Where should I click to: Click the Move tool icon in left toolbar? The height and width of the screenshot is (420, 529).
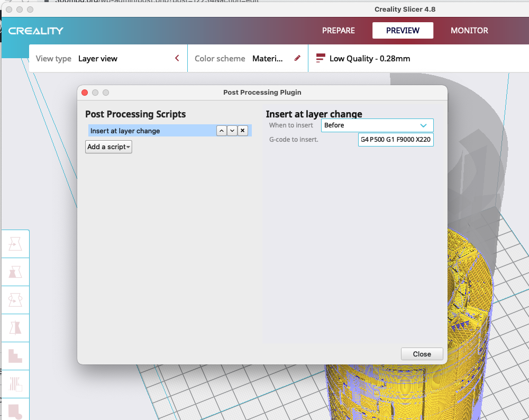[15, 244]
